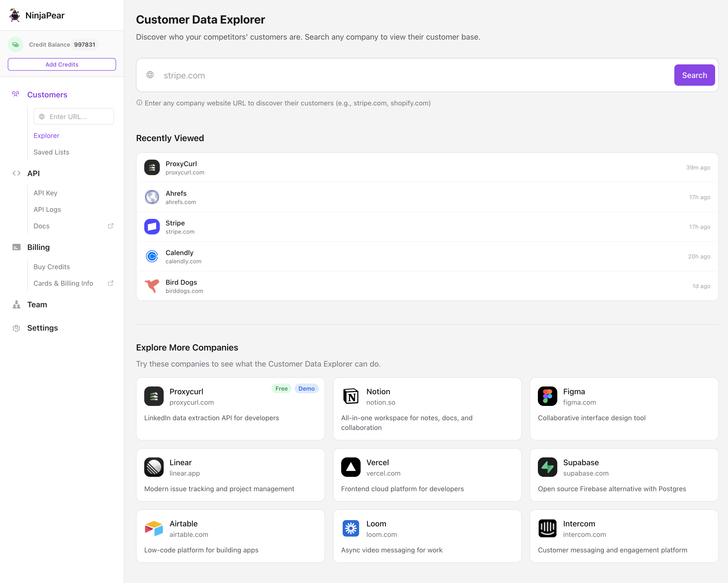The width and height of the screenshot is (728, 583).
Task: Click the green credit balance coin icon
Action: pyautogui.click(x=16, y=45)
